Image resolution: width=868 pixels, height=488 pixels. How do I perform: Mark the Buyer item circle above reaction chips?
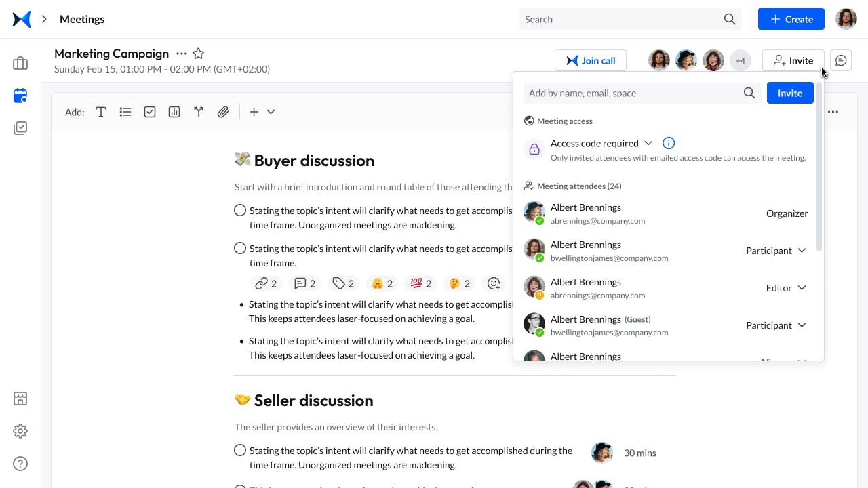coord(240,248)
